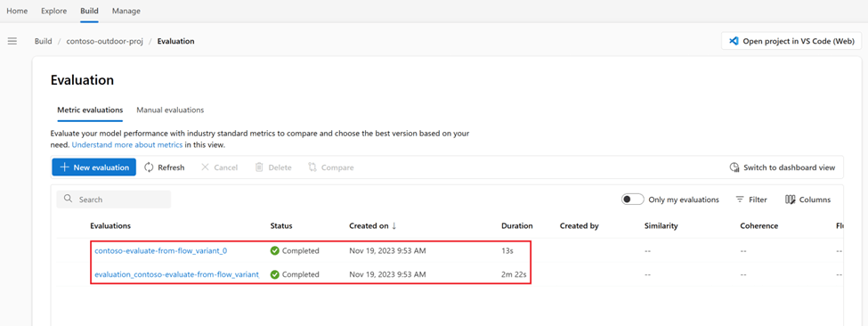Click the VS Code icon in Open project button

[x=734, y=41]
